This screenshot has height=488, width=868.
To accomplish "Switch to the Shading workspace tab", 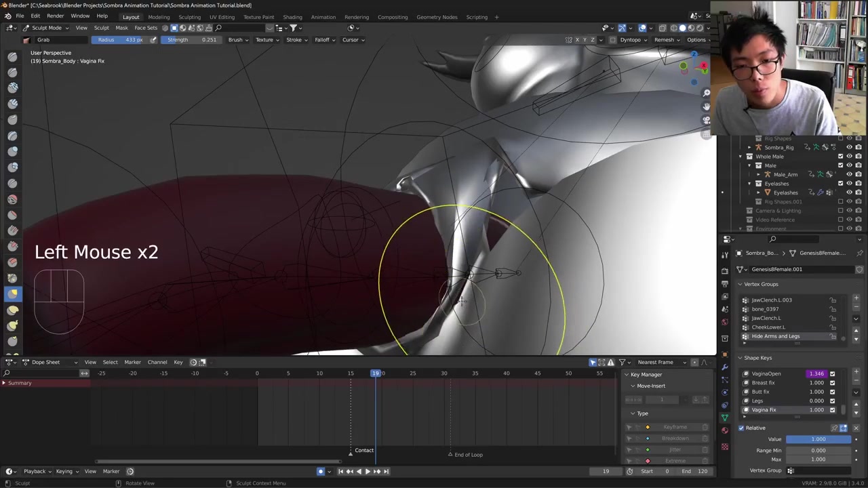I will pyautogui.click(x=292, y=17).
